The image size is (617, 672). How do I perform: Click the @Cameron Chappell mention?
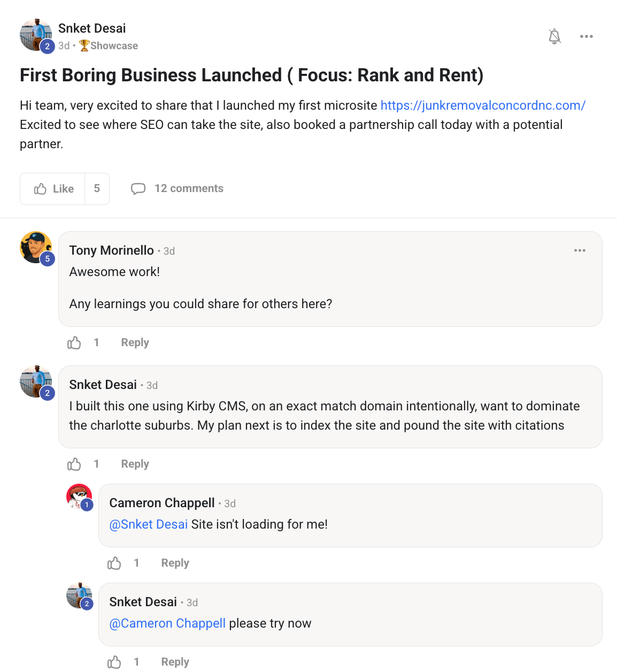click(x=167, y=623)
